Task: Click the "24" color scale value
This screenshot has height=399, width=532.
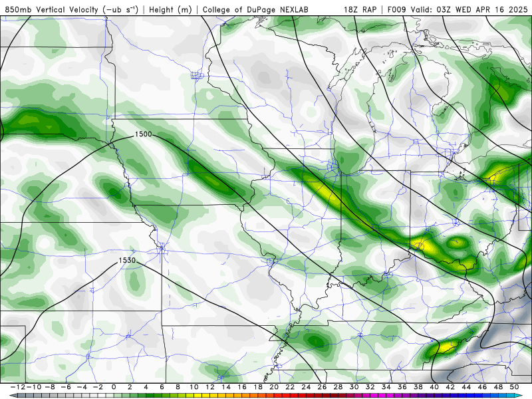Action: point(306,387)
